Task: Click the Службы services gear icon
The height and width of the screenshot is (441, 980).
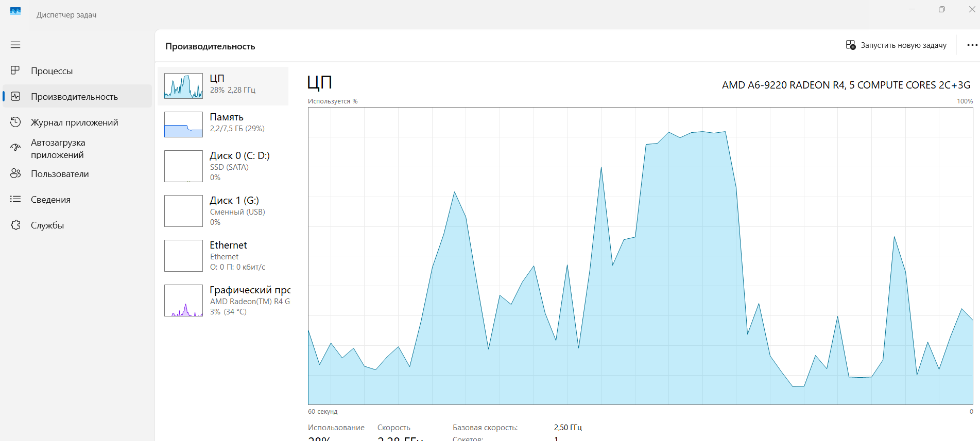Action: 15,225
